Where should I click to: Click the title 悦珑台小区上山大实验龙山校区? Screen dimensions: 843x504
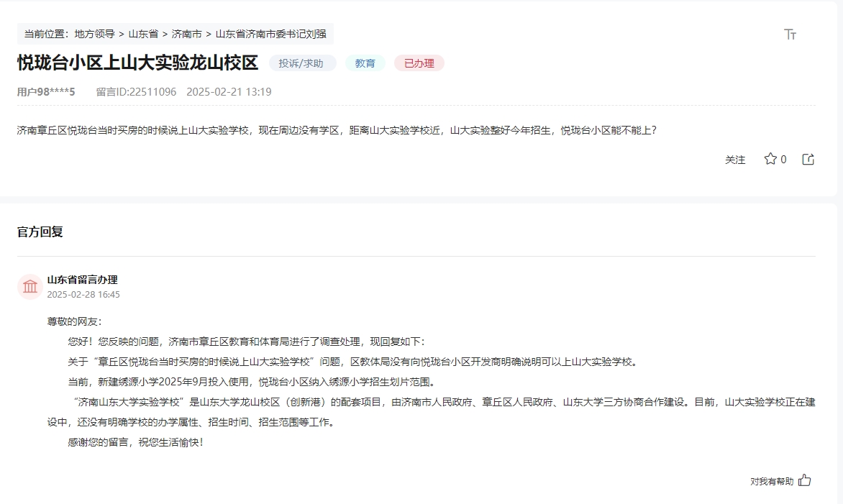[x=137, y=63]
